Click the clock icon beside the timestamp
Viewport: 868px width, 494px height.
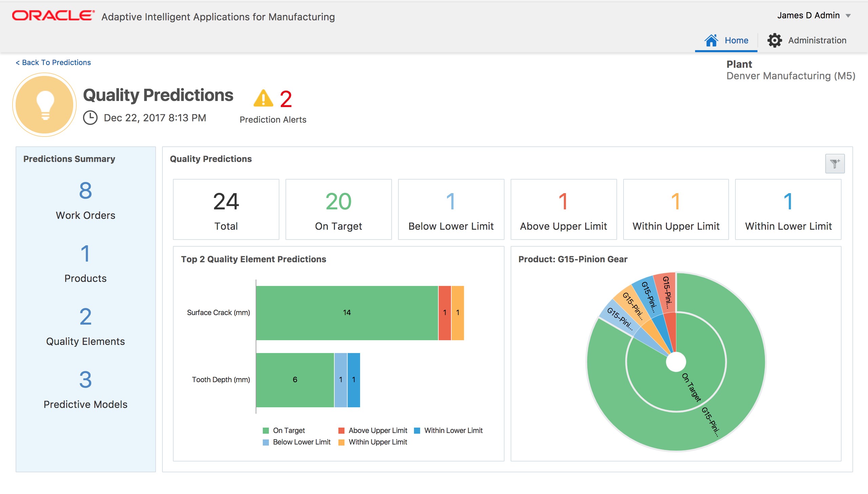(x=90, y=118)
